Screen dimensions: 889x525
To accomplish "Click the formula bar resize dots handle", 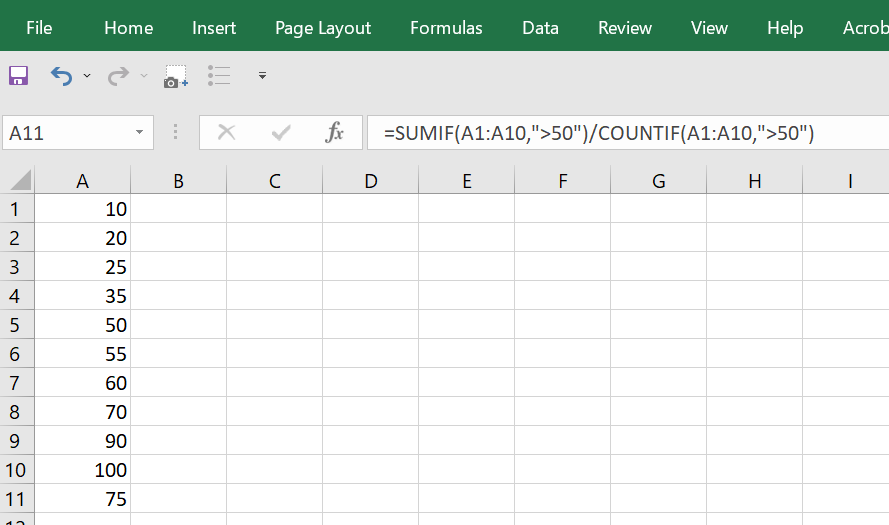I will pyautogui.click(x=176, y=132).
